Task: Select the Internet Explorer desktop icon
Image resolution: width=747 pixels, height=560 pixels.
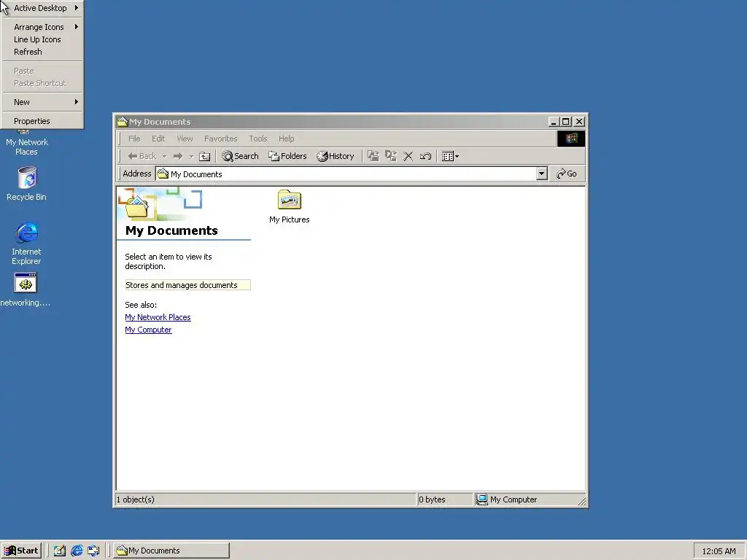Action: [x=27, y=243]
